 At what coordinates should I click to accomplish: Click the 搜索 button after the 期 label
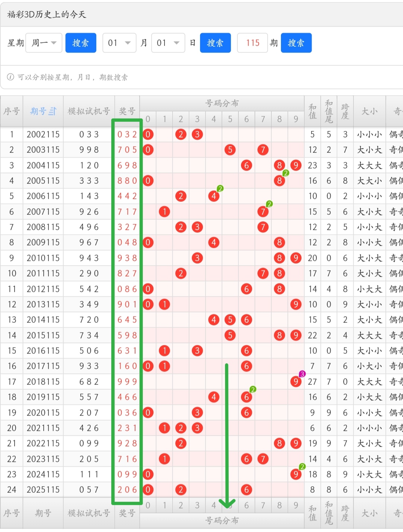296,43
